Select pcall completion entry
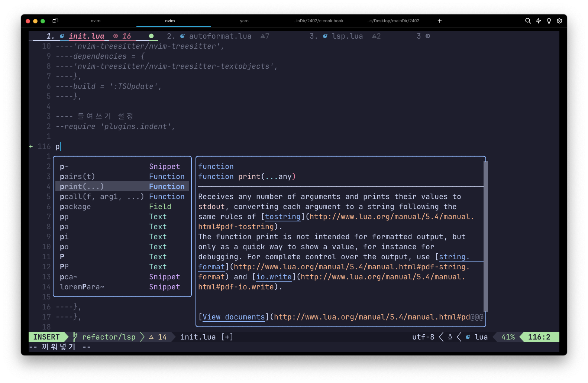588x383 pixels. [x=101, y=197]
